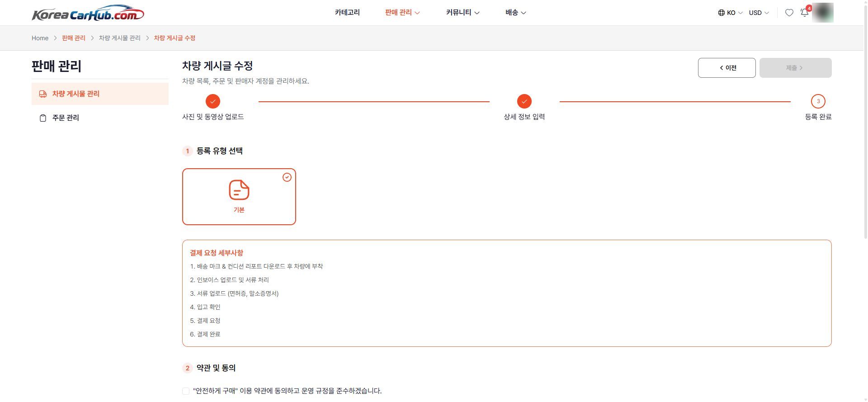Open the notifications bell icon
This screenshot has width=868, height=402.
(x=805, y=13)
